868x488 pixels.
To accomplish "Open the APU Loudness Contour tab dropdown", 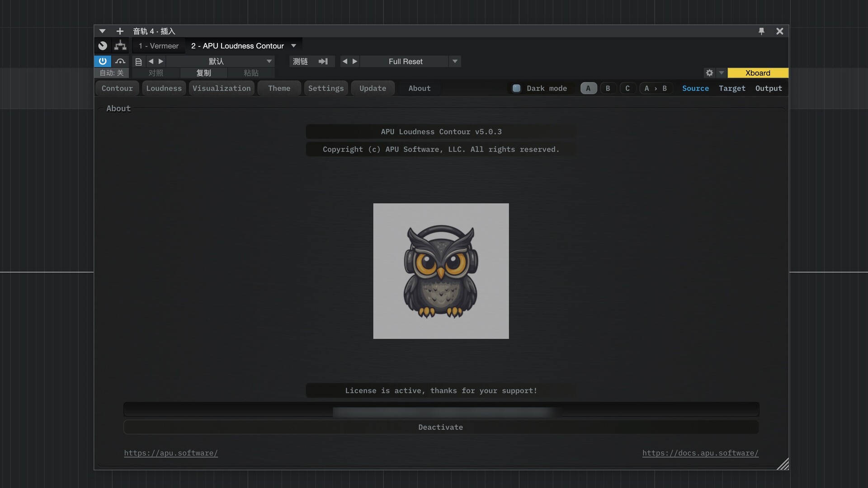I will tap(294, 46).
